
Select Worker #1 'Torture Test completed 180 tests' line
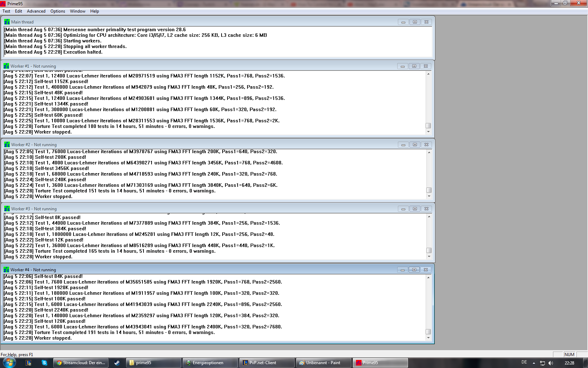point(109,126)
